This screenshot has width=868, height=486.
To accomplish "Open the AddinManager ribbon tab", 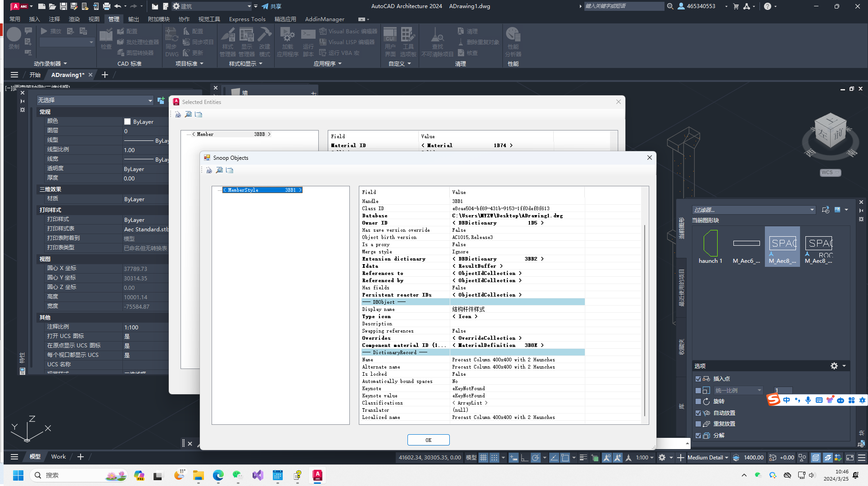I will [324, 19].
